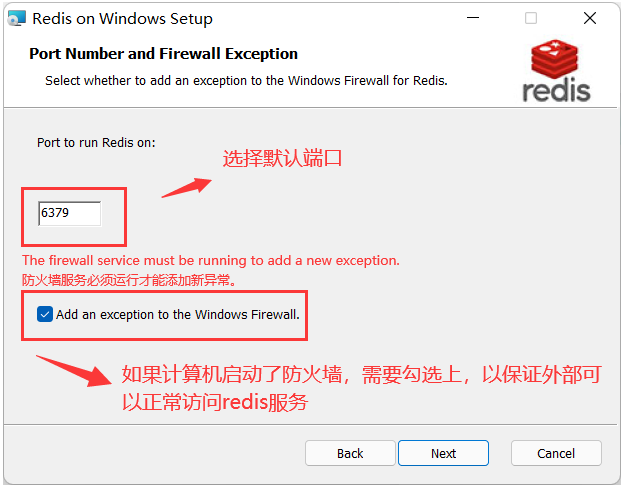The image size is (624, 488).
Task: Close the Redis on Windows Setup dialog
Action: coord(590,18)
